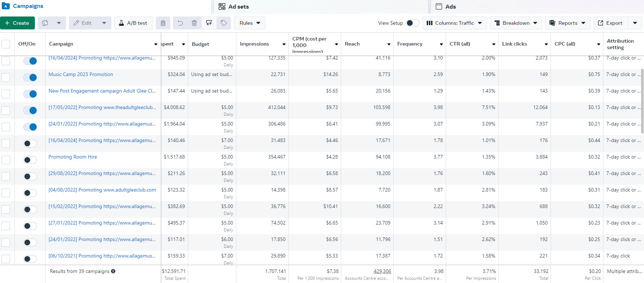This screenshot has height=283, width=644.
Task: Turn off Music Camp 2023 Promotion campaign
Action: pos(30,77)
